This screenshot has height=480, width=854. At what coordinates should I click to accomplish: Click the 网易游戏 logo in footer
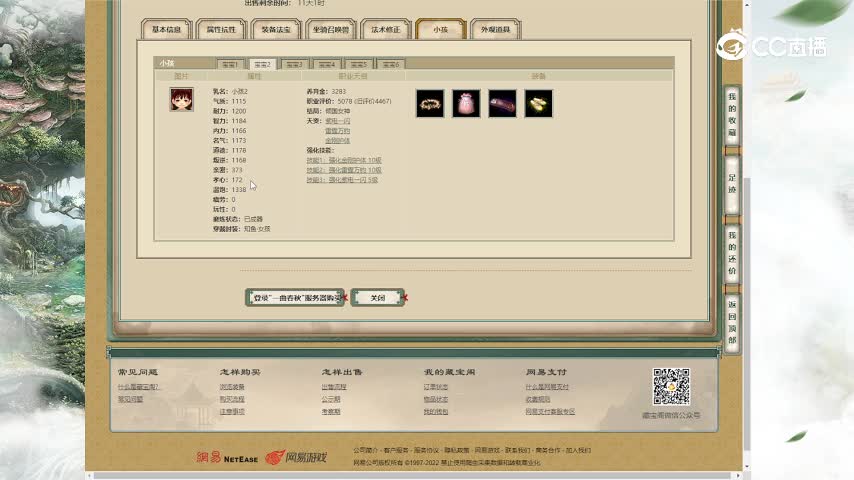[x=296, y=457]
